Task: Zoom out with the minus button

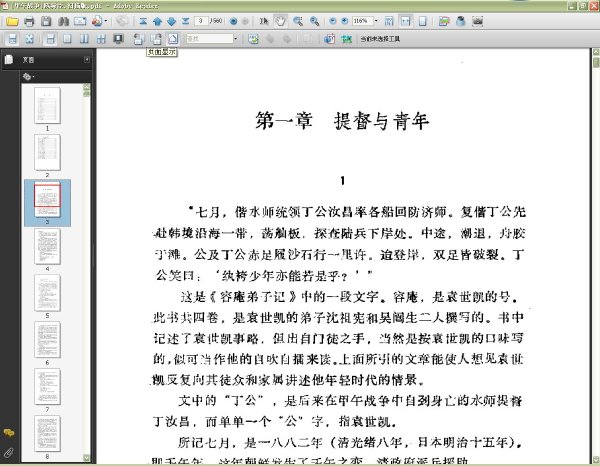Action: pos(333,21)
